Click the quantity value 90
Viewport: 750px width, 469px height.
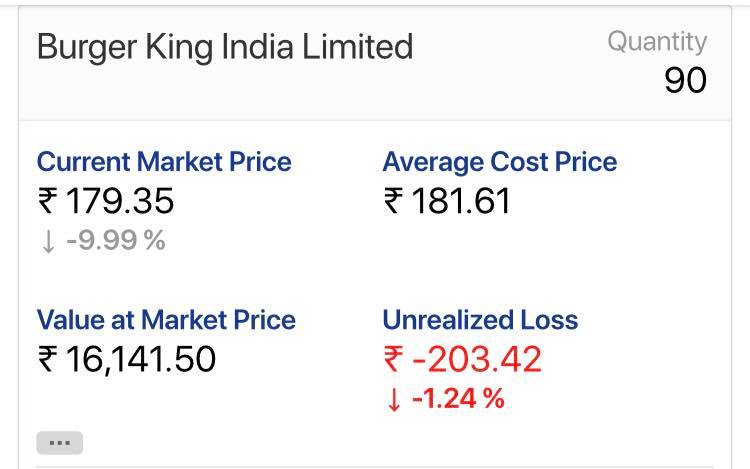click(685, 80)
